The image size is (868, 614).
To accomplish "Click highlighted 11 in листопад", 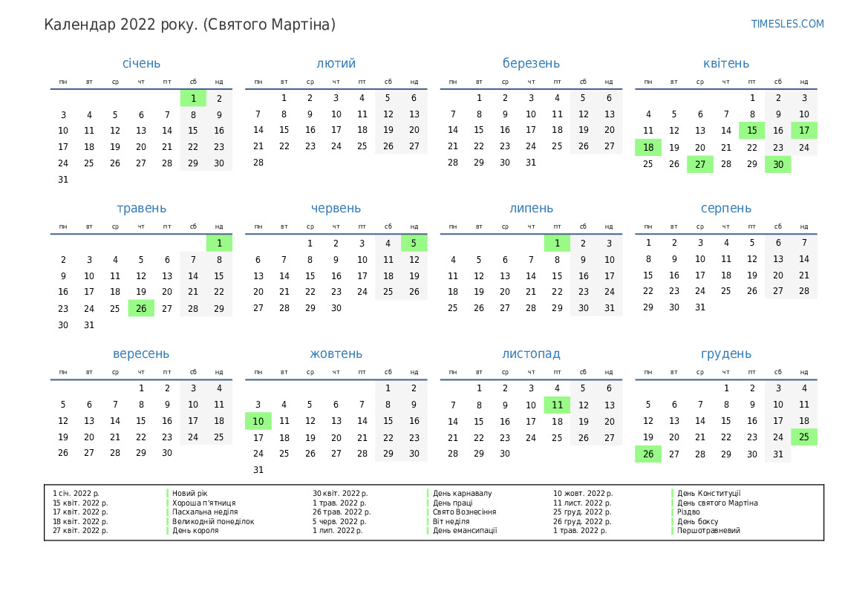I will tap(557, 405).
